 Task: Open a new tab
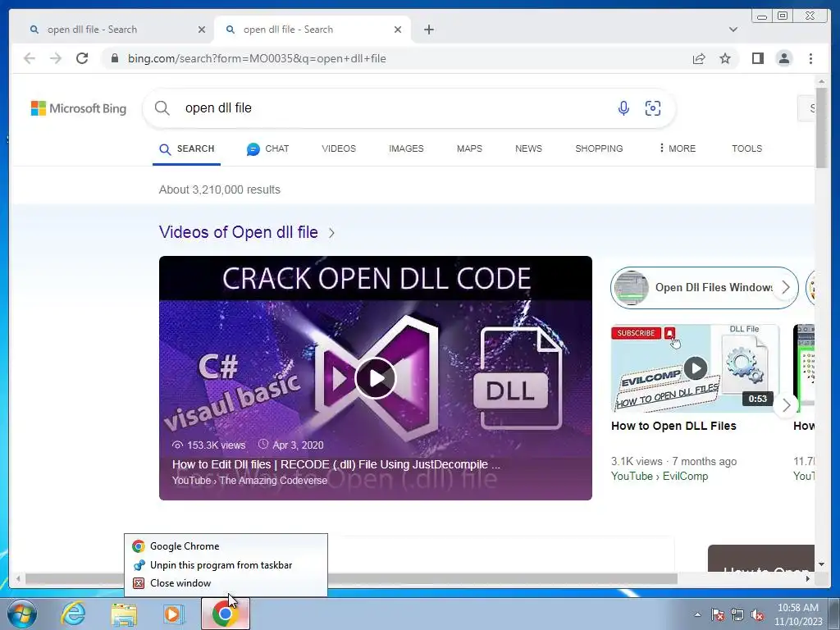click(428, 30)
